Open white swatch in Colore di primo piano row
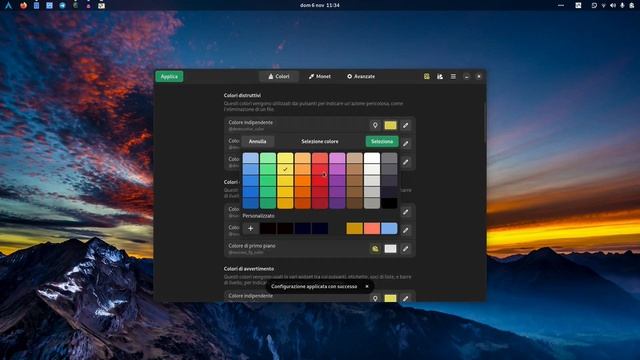Screen dimensions: 640x360 [x=390, y=249]
